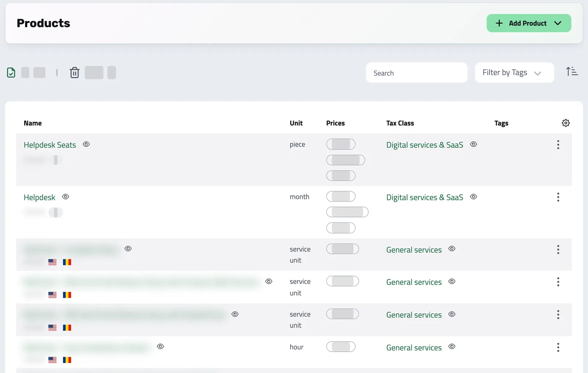Click eye icon beside hour row product name
The height and width of the screenshot is (373, 588).
[160, 347]
